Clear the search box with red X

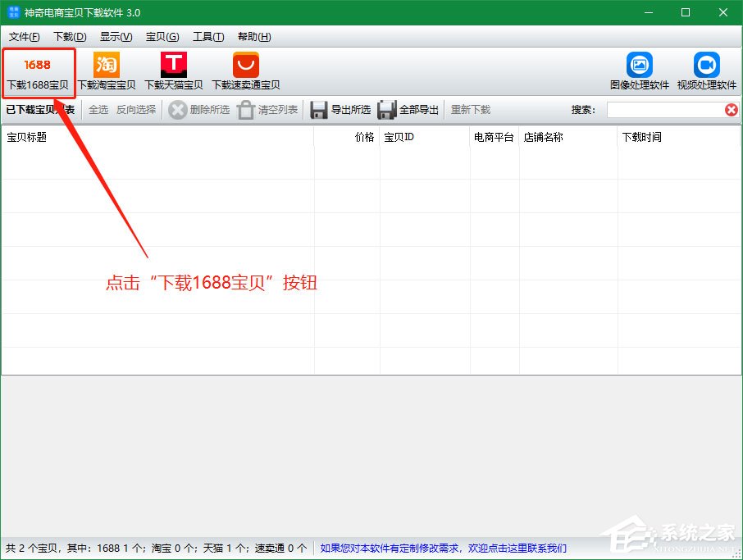[x=732, y=109]
